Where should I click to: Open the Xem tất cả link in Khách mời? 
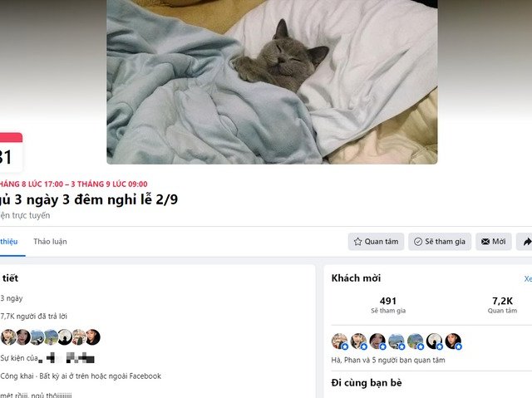528,278
